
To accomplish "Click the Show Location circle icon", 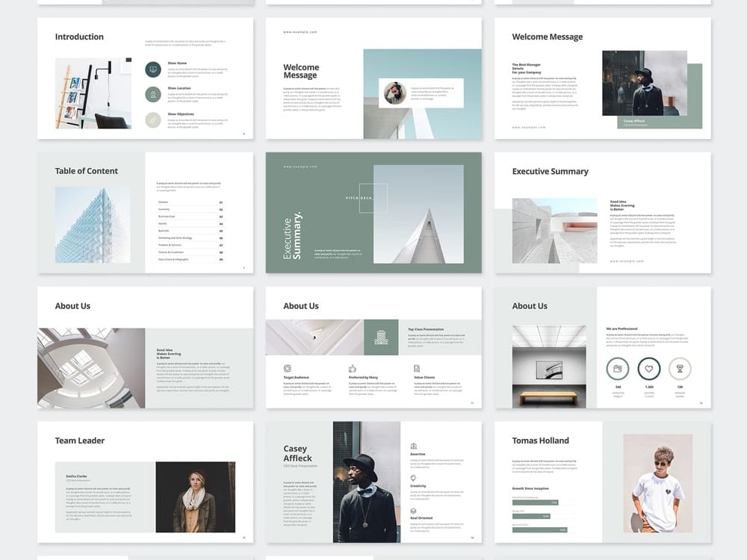I will click(x=153, y=94).
